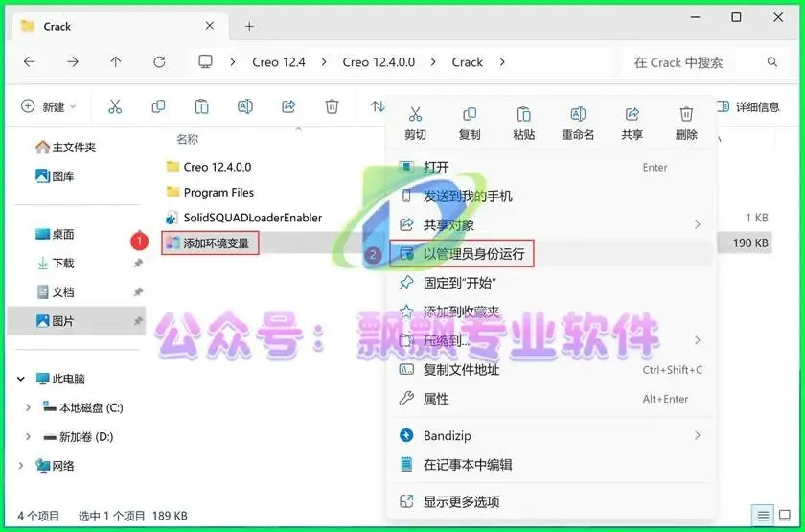This screenshot has width=805, height=532.
Task: Expand the 本地磁盘 (C:) node
Action: click(28, 407)
